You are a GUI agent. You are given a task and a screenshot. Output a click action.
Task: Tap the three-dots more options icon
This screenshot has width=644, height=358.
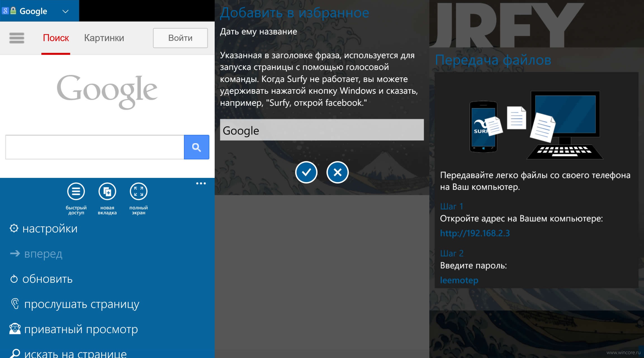pyautogui.click(x=201, y=183)
